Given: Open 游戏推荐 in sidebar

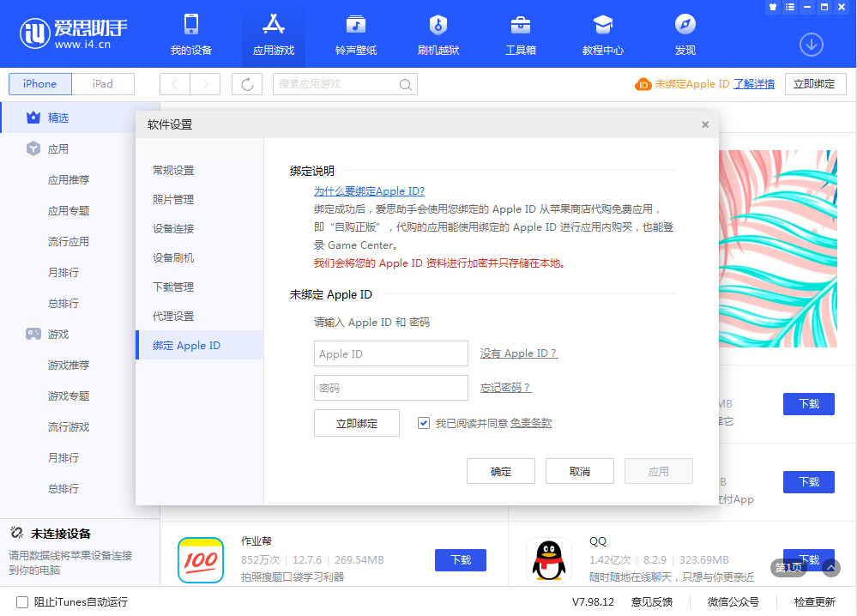Looking at the screenshot, I should coord(69,365).
